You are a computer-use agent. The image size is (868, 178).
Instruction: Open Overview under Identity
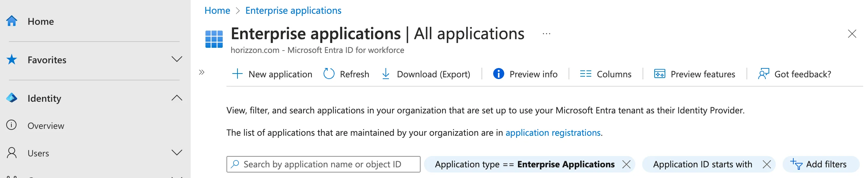pyautogui.click(x=46, y=126)
